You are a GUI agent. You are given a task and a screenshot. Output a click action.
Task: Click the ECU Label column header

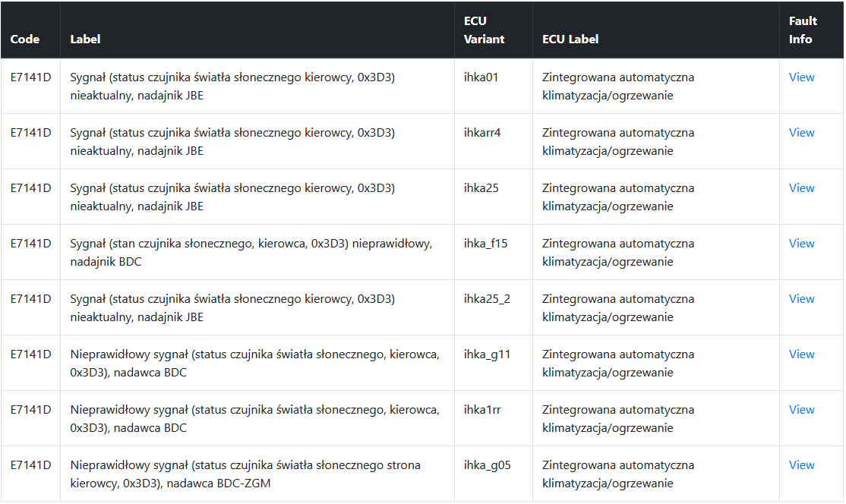point(570,39)
